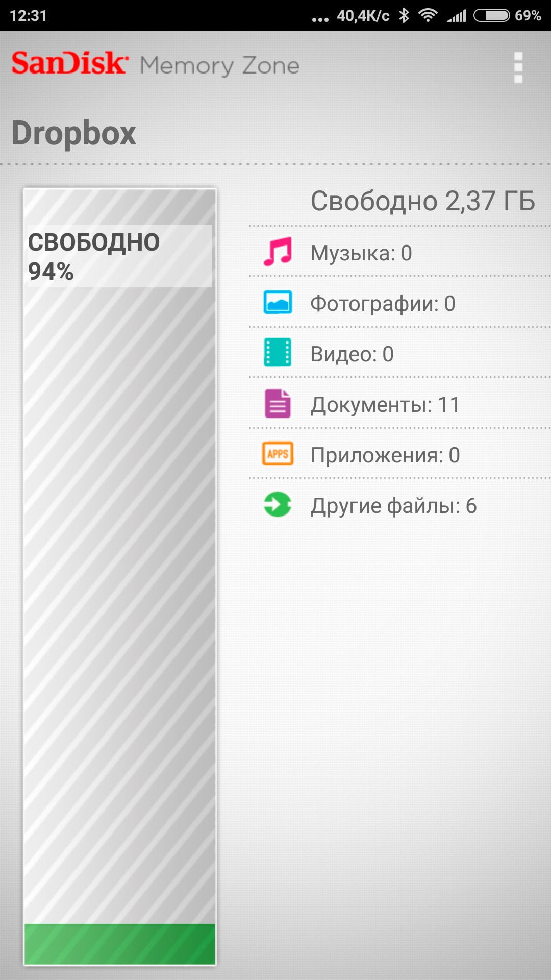Tap the green other files arrow icon
551x980 pixels.
[x=278, y=504]
